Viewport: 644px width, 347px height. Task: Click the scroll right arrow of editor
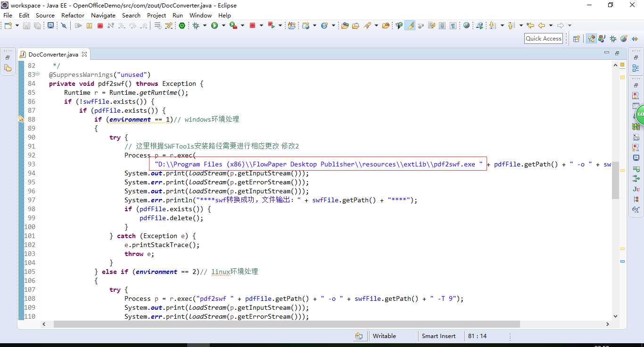coord(608,324)
